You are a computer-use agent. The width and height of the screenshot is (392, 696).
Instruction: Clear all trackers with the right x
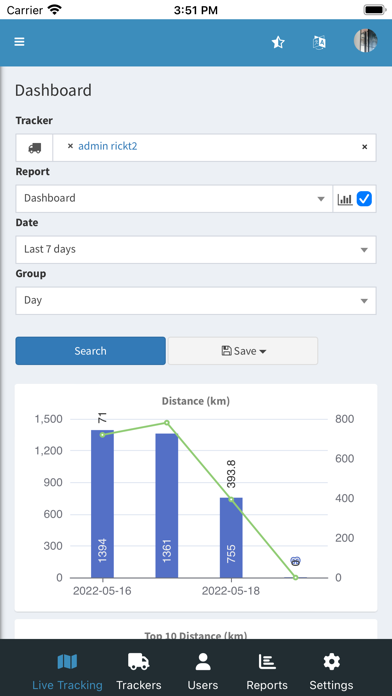pyautogui.click(x=364, y=147)
